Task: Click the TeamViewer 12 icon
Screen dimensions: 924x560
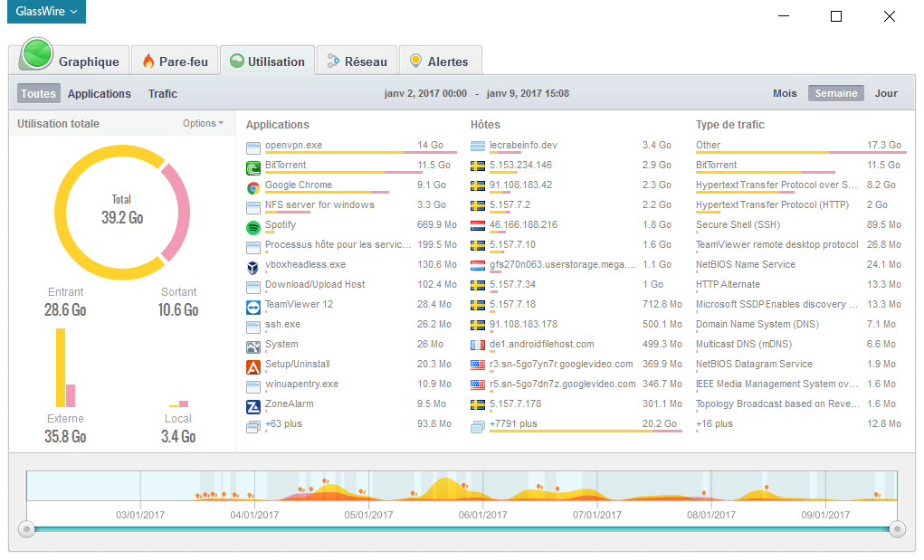Action: click(x=253, y=308)
